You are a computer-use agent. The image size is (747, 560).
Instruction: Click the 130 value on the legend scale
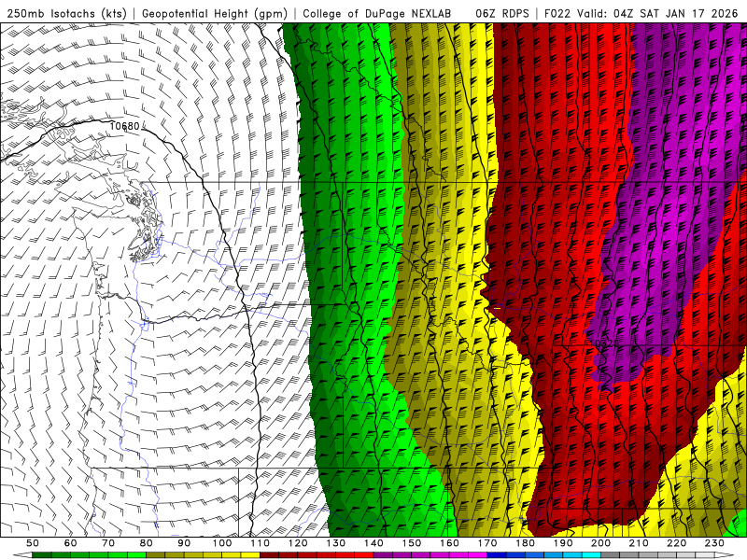click(x=336, y=543)
